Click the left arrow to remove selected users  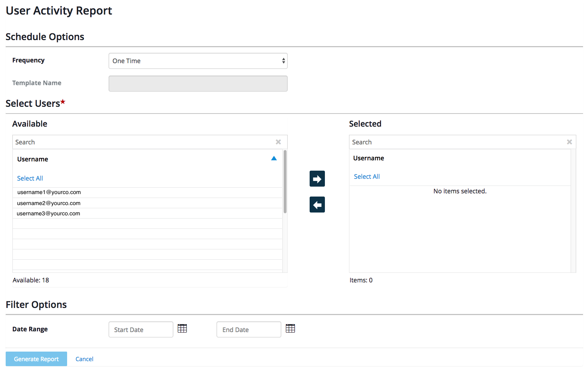[x=317, y=204]
